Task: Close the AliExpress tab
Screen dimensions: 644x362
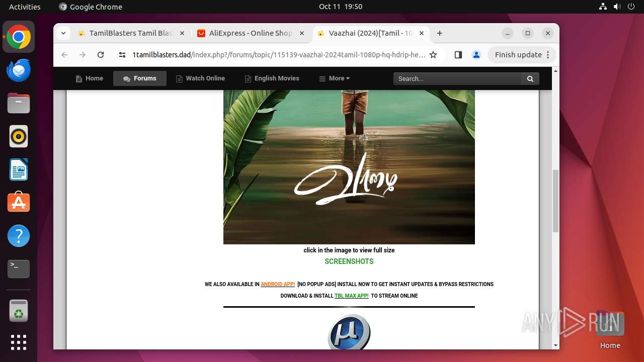Action: click(x=302, y=33)
